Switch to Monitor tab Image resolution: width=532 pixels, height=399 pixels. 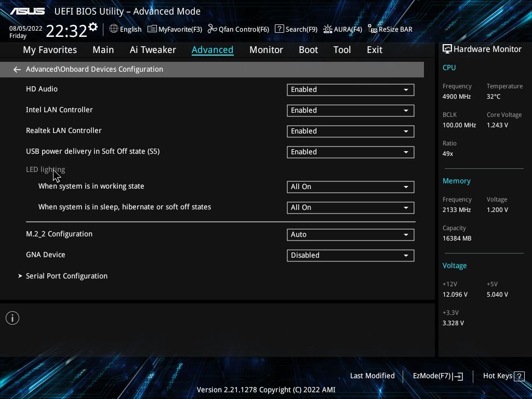[x=266, y=50]
